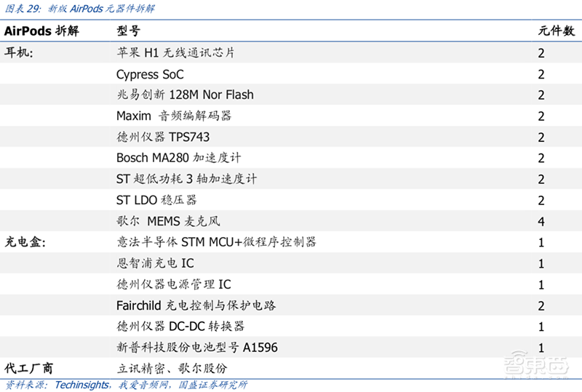Click the 充电盒 category label

(x=25, y=242)
